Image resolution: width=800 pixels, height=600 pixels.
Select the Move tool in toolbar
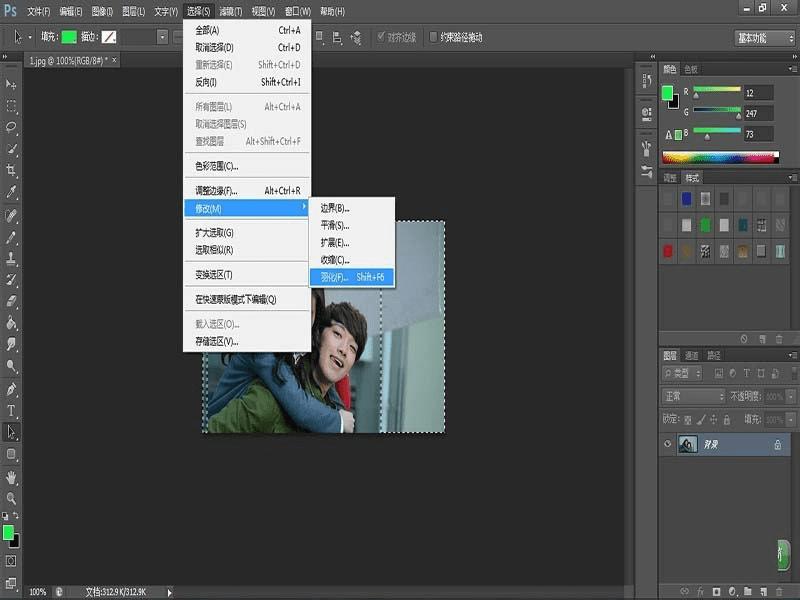(x=12, y=84)
